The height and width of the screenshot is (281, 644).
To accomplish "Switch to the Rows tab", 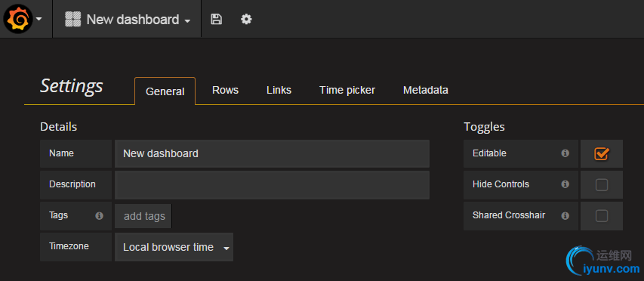I will click(x=225, y=91).
